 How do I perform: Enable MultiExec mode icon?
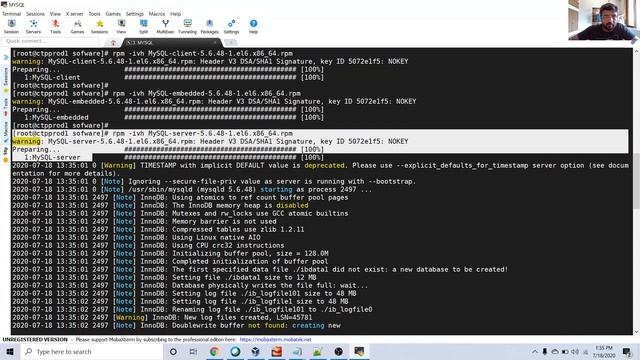[x=165, y=27]
